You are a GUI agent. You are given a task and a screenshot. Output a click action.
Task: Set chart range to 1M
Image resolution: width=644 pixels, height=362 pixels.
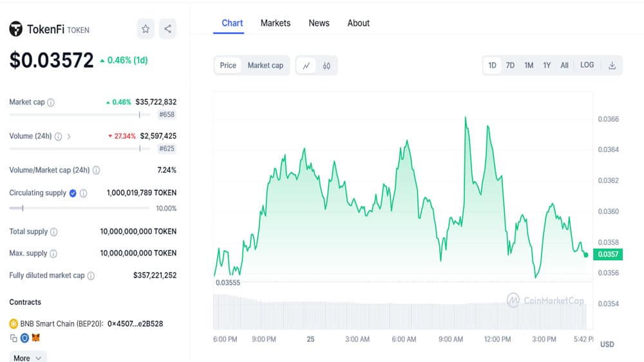click(x=529, y=65)
